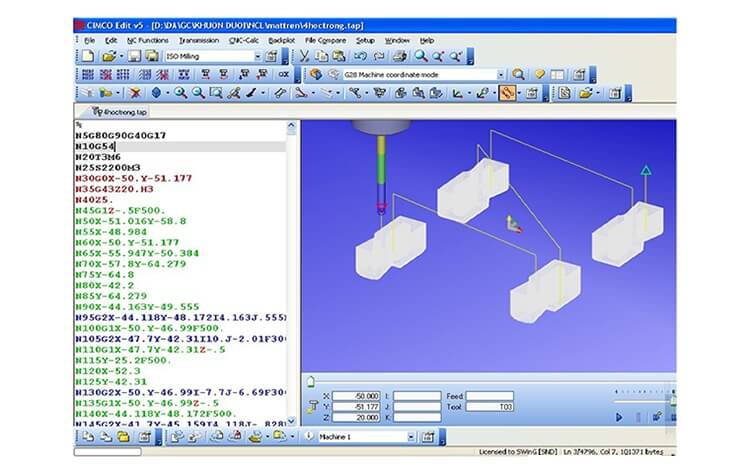Open the NC Functions menu
Screen dimensions: 750x471
[x=148, y=41]
